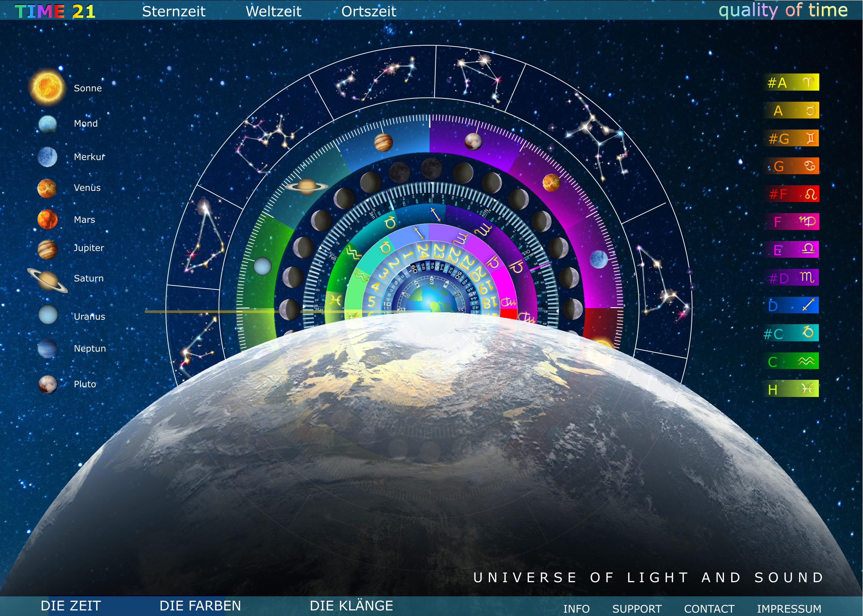
Task: Select the H Pisces lime swatch
Action: (791, 389)
